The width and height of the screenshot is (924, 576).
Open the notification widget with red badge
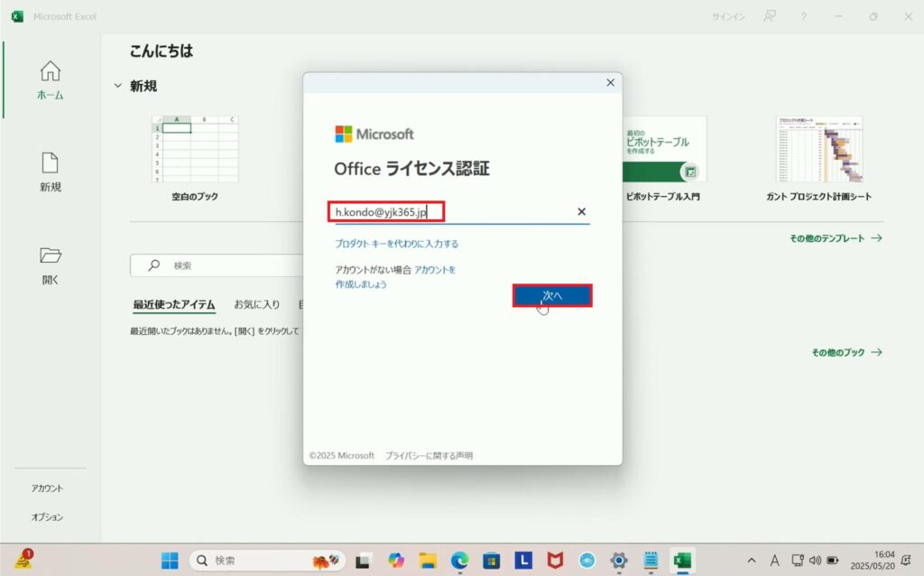[x=24, y=559]
